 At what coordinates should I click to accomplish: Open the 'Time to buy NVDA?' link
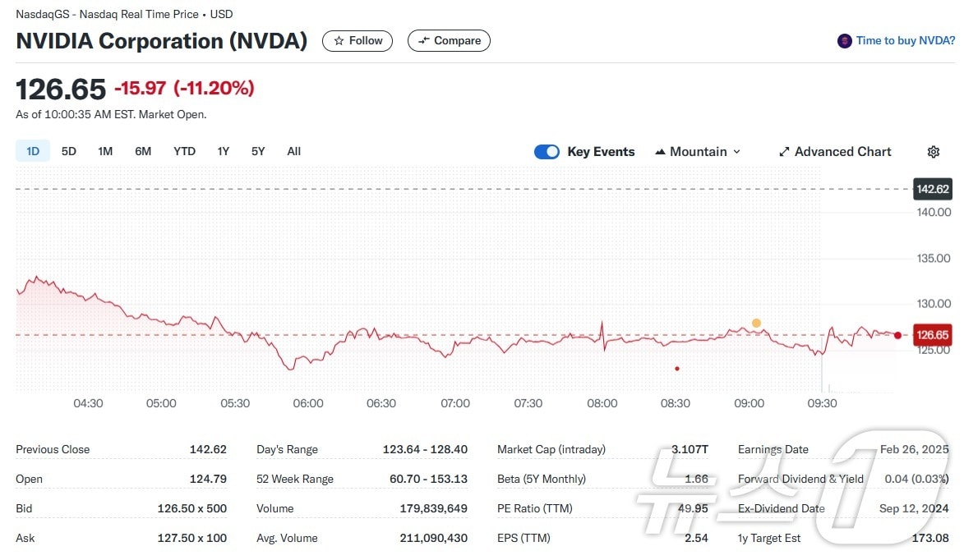[x=905, y=41]
